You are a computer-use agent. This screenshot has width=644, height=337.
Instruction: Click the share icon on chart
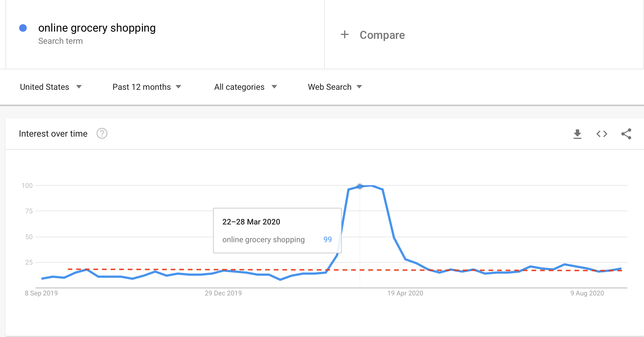pos(626,134)
